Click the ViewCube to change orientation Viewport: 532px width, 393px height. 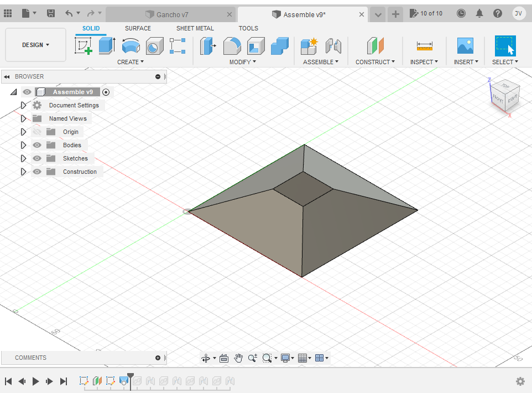[x=505, y=96]
